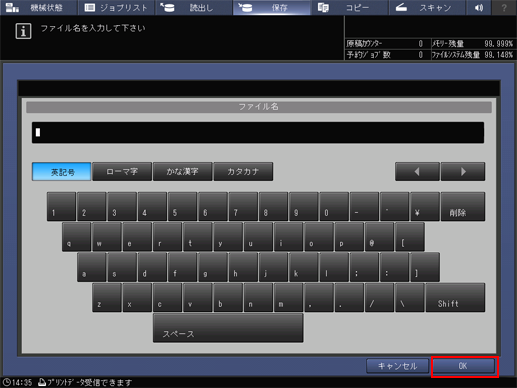Image resolution: width=517 pixels, height=388 pixels.
Task: Click the キャンセル cancel button
Action: (x=397, y=366)
